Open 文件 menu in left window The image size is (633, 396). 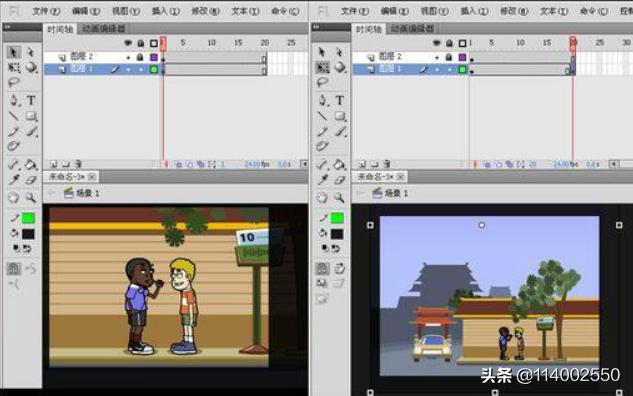pos(46,11)
